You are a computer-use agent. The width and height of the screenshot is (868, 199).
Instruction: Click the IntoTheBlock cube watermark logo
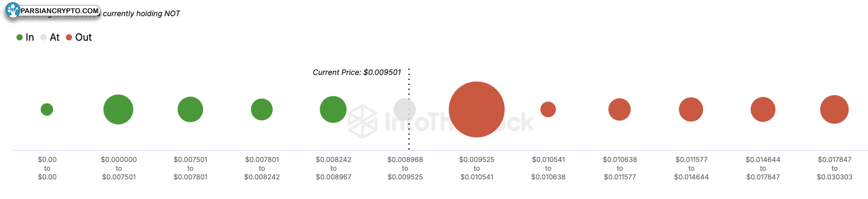click(x=362, y=122)
